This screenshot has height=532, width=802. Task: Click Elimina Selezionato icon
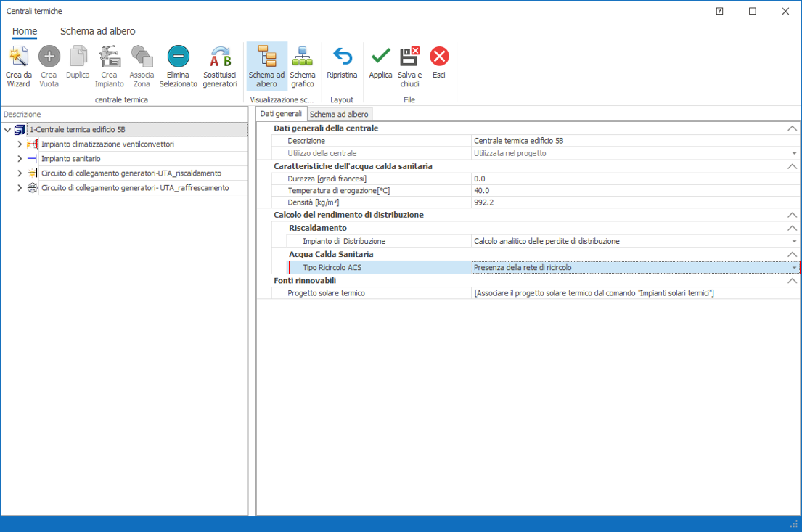point(178,57)
